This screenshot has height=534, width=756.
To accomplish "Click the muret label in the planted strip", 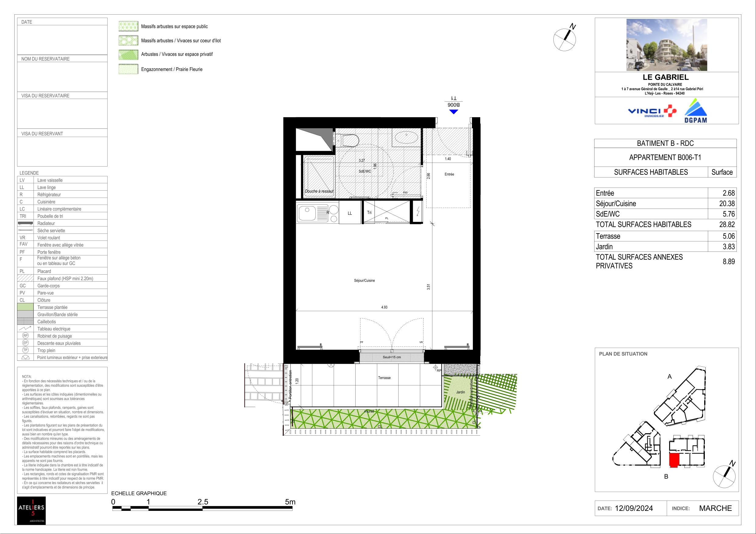I will point(369,411).
